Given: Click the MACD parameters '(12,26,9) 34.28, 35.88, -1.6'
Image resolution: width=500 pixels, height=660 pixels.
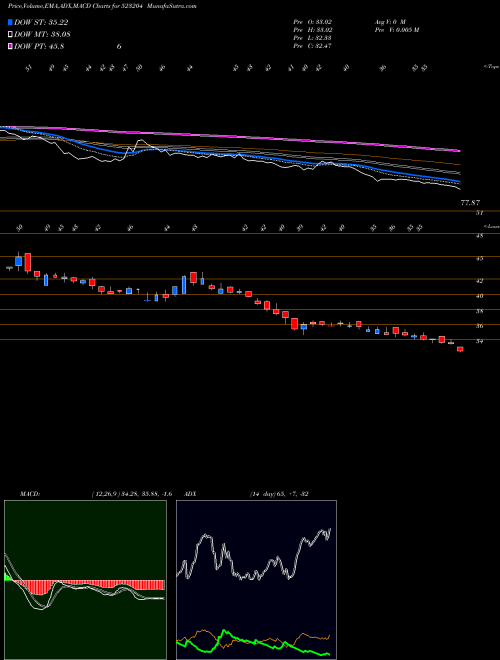Looking at the screenshot, I should [x=131, y=494].
